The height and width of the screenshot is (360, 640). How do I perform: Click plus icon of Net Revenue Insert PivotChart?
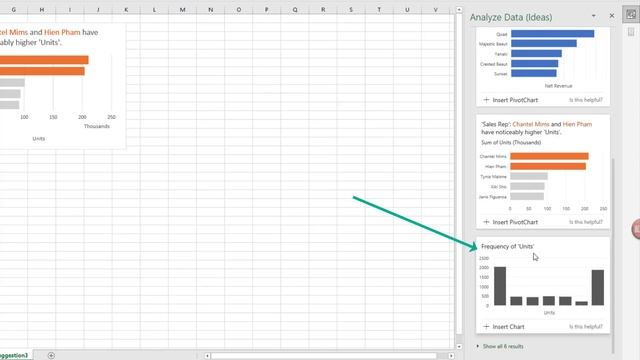tap(486, 100)
